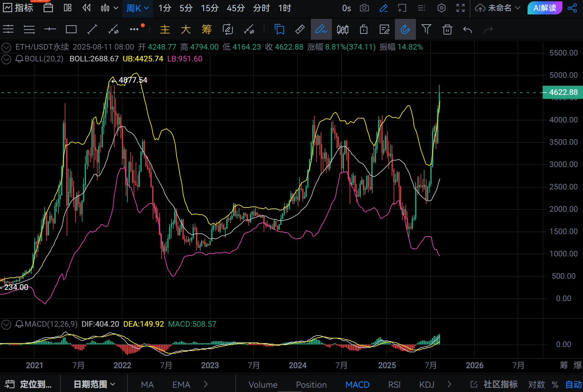Expand more main indicators arrow
This screenshot has height=392, width=583.
tap(206, 384)
